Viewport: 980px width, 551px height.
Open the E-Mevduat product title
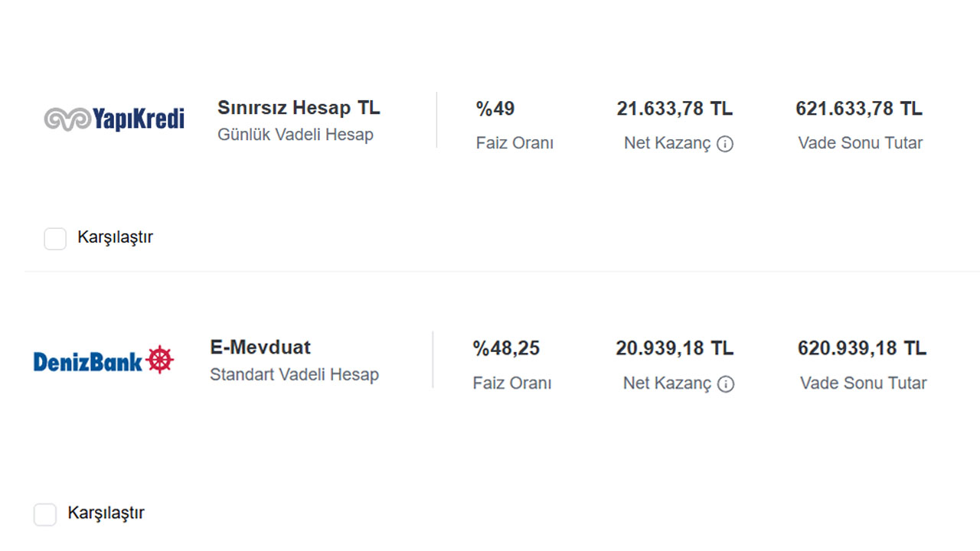point(260,347)
